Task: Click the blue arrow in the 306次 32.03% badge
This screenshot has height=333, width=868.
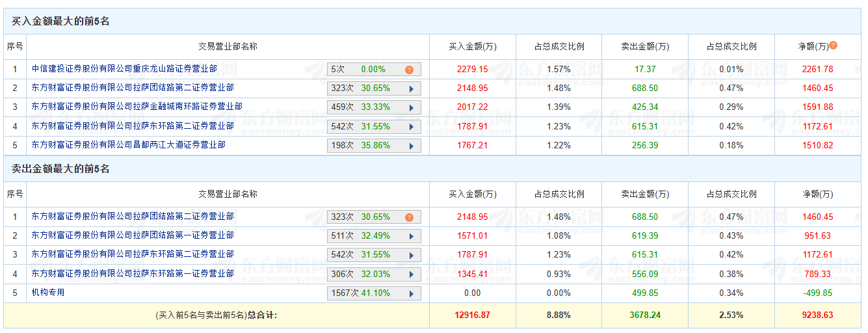Action: pos(411,274)
